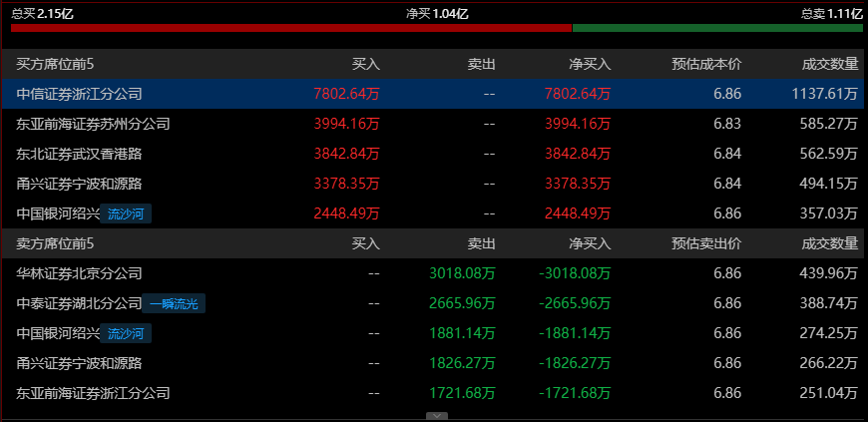
Task: Click the 总卖 1.11亿 label
Action: click(832, 14)
